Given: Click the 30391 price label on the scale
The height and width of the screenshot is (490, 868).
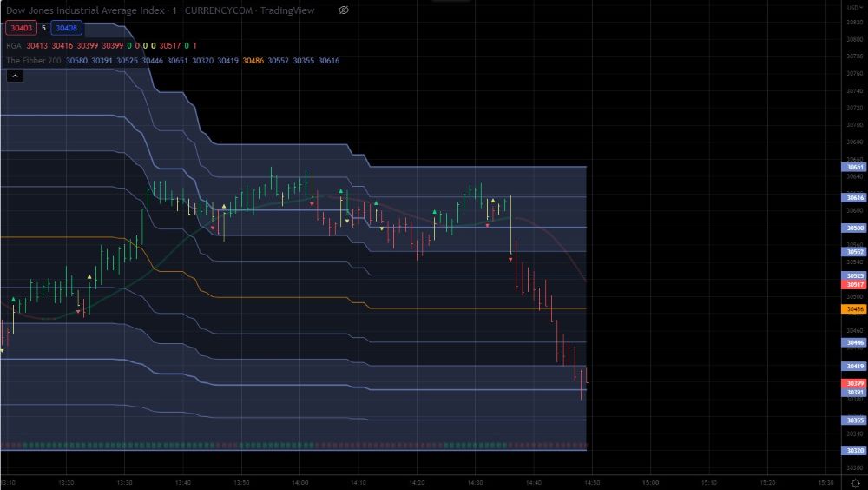Looking at the screenshot, I should coord(854,392).
